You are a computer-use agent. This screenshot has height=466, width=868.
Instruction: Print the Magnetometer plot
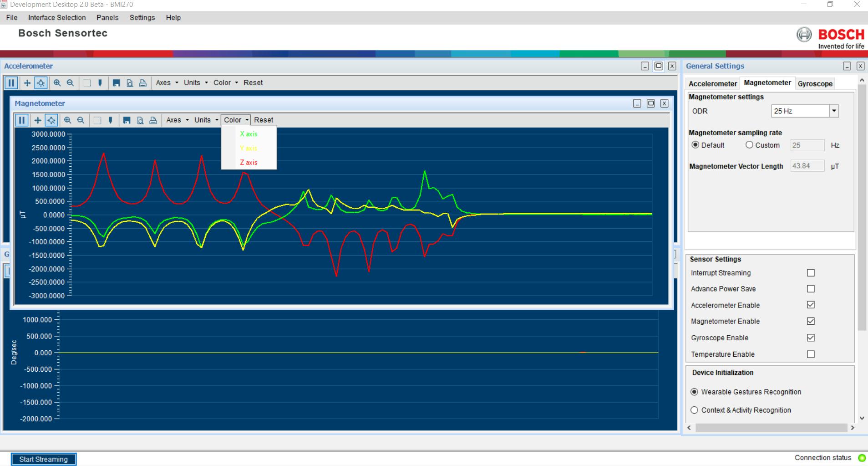(x=153, y=120)
